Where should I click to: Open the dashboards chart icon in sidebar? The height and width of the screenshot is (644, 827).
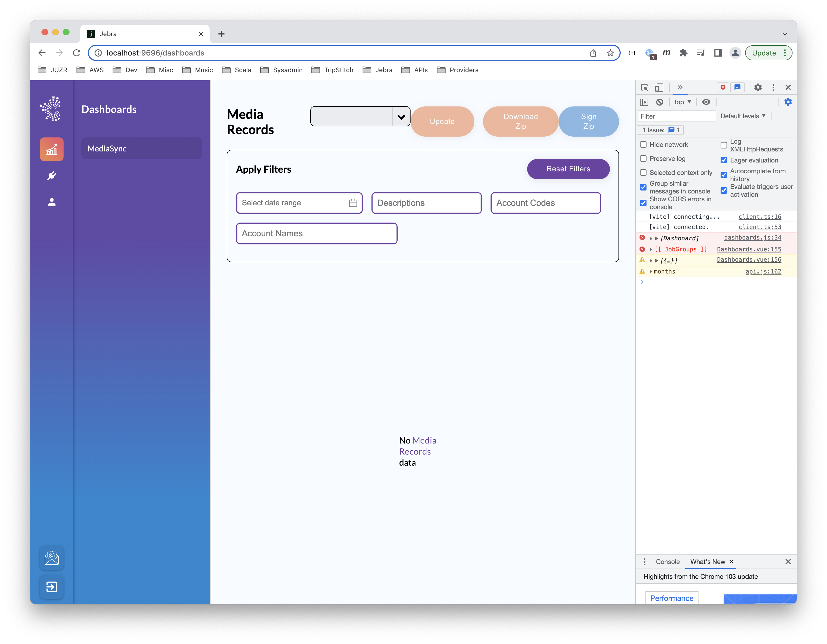point(51,149)
